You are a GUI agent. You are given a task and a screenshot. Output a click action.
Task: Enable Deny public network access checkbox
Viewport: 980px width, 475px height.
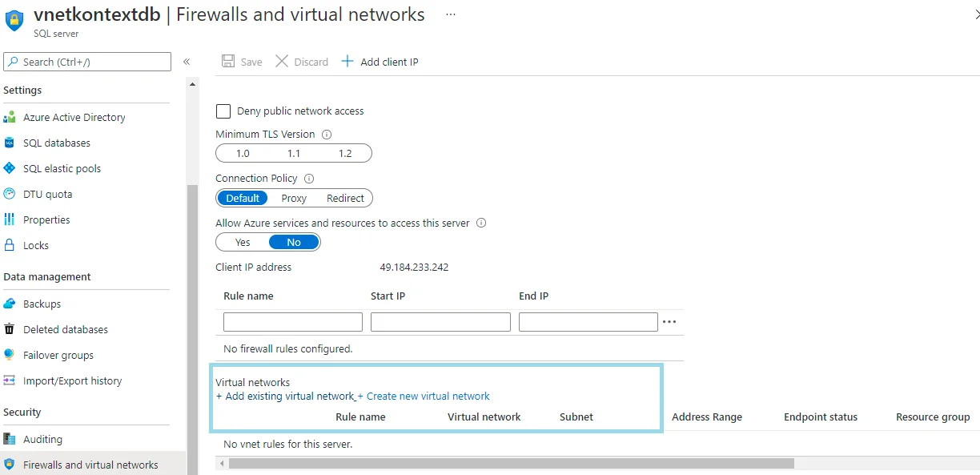(x=223, y=111)
